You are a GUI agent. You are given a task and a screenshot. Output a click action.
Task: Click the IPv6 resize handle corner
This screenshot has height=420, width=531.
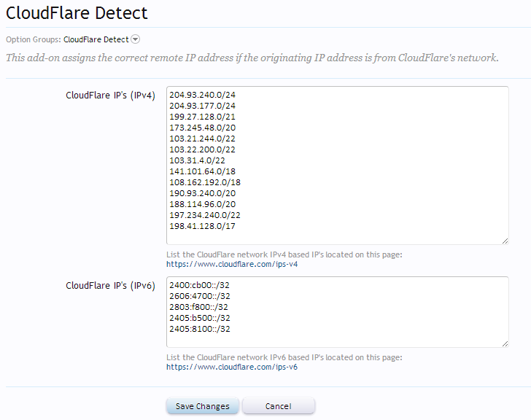[505, 343]
